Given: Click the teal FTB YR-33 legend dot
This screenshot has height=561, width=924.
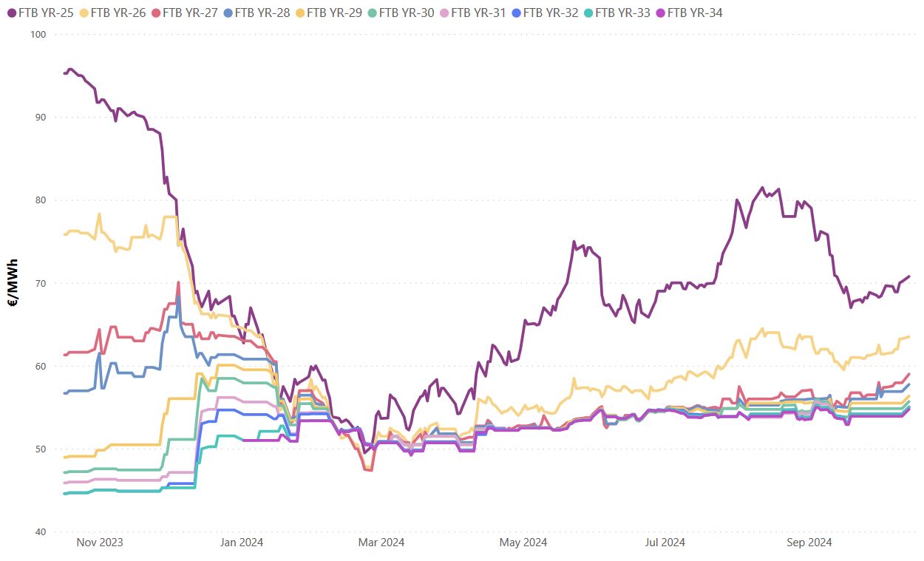Looking at the screenshot, I should point(588,13).
